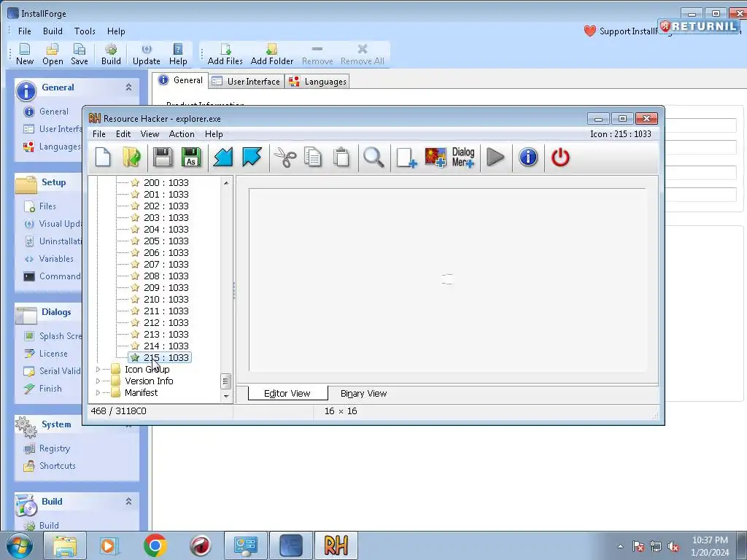This screenshot has height=560, width=747.
Task: Open InstallForge Tools menu
Action: coord(85,31)
